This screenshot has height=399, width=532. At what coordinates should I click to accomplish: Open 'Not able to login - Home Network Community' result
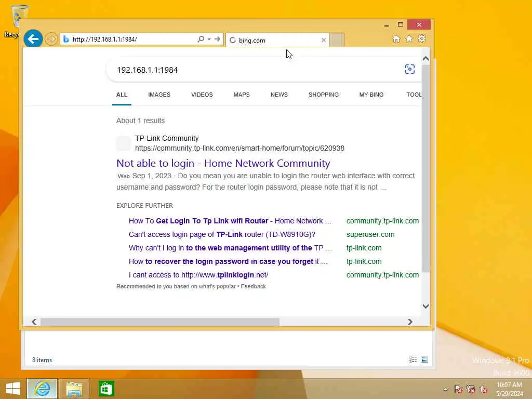click(223, 163)
